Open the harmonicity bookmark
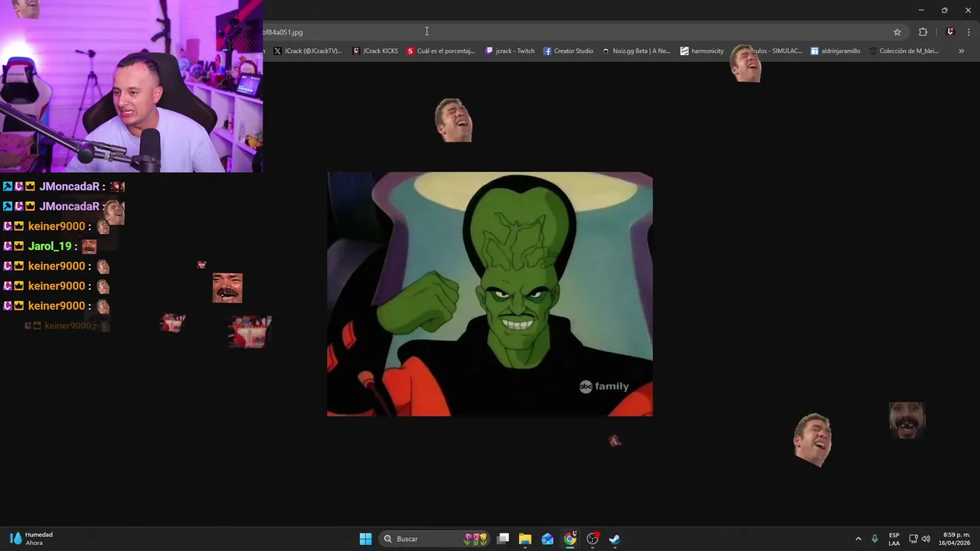Image resolution: width=980 pixels, height=551 pixels. pos(702,51)
